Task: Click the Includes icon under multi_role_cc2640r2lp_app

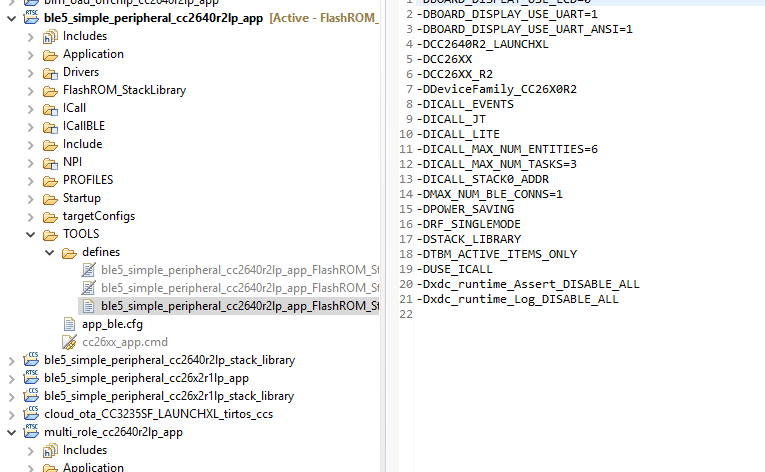Action: [x=50, y=451]
